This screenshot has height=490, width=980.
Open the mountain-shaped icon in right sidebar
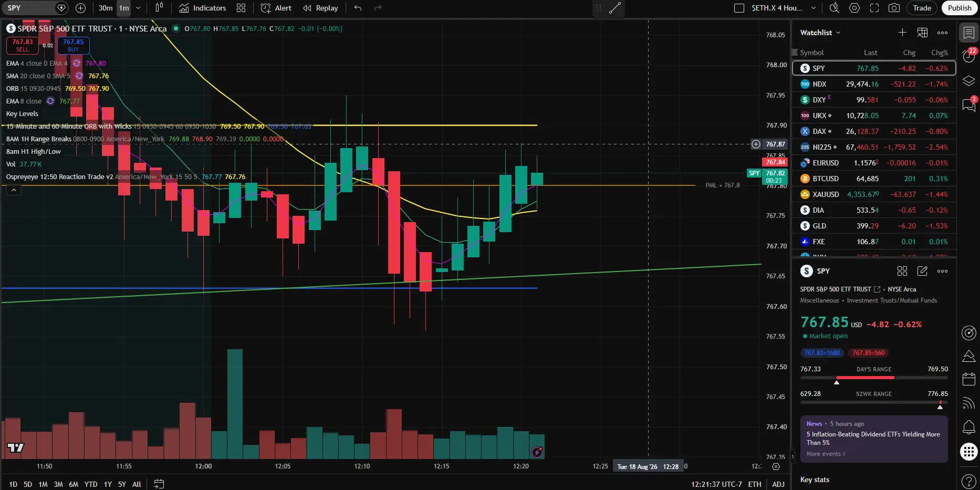969,356
